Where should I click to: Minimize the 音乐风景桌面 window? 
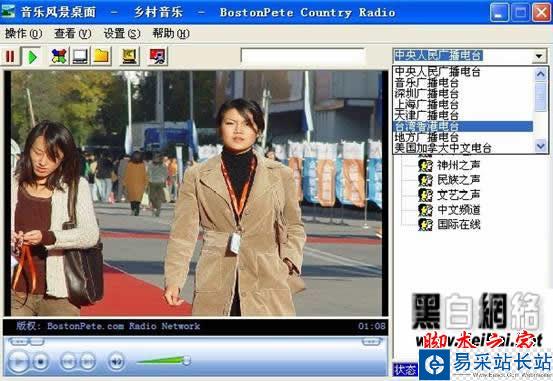pos(499,12)
